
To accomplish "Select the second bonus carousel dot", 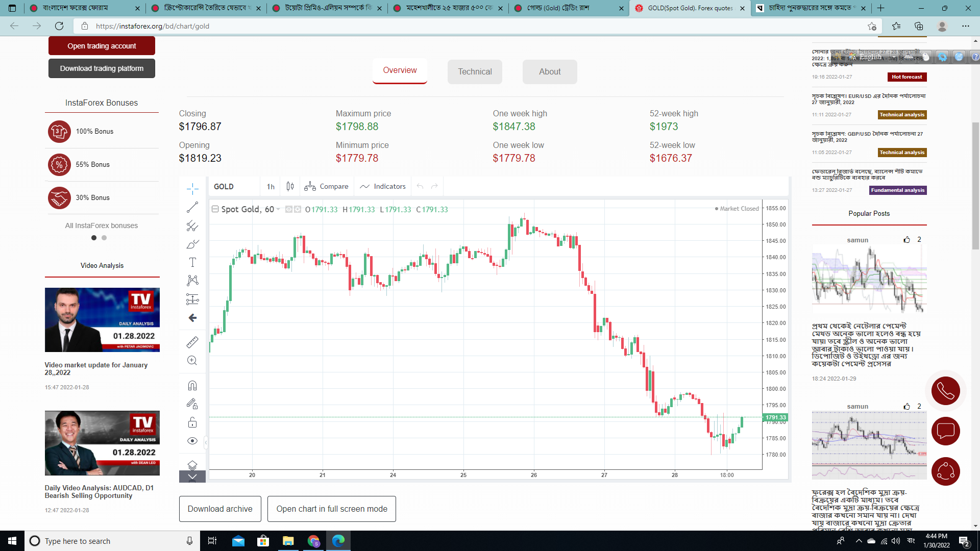I will tap(104, 238).
